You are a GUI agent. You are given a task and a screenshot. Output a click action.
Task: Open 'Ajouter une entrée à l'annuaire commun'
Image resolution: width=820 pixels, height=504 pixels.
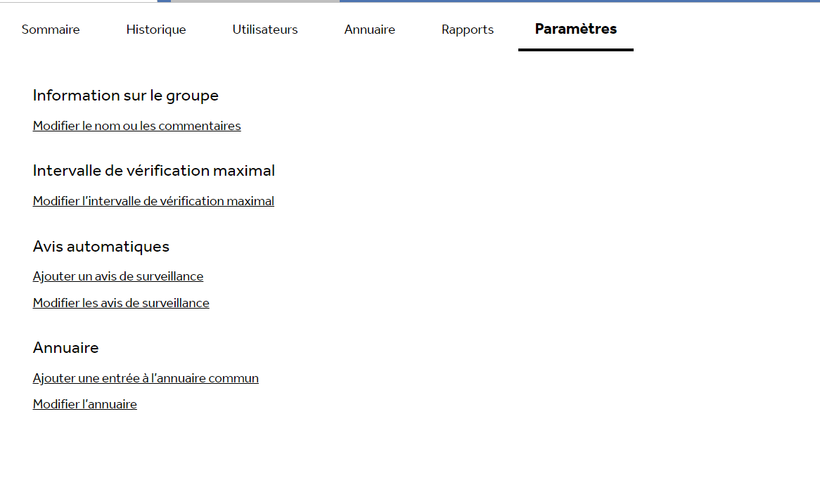click(x=146, y=378)
